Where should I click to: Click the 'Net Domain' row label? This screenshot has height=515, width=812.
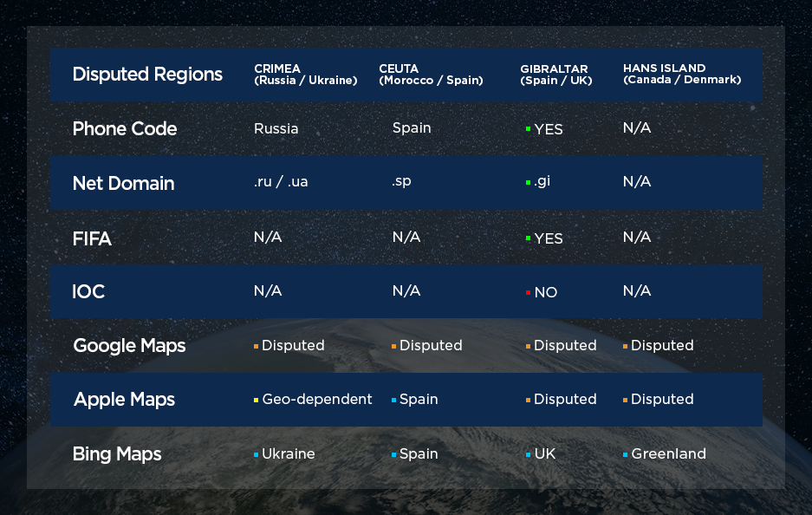pos(123,184)
